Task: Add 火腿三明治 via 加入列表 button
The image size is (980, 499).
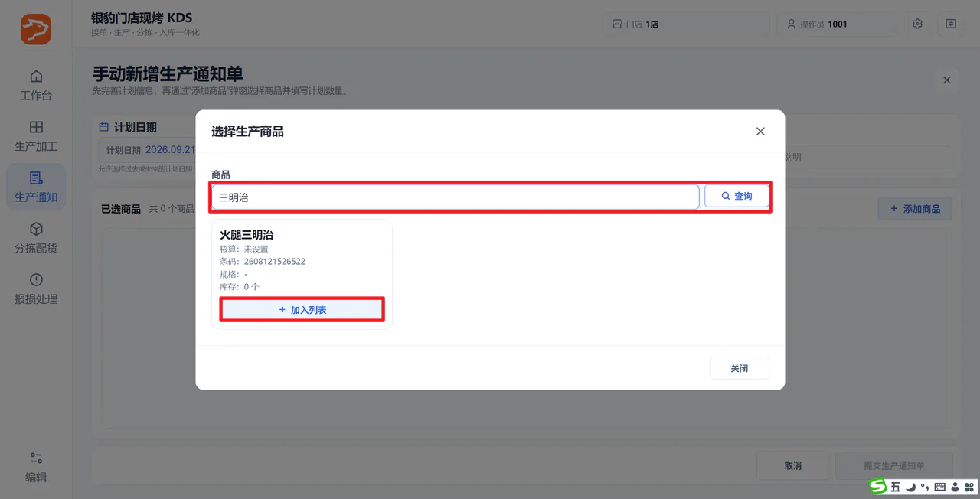Action: (302, 310)
